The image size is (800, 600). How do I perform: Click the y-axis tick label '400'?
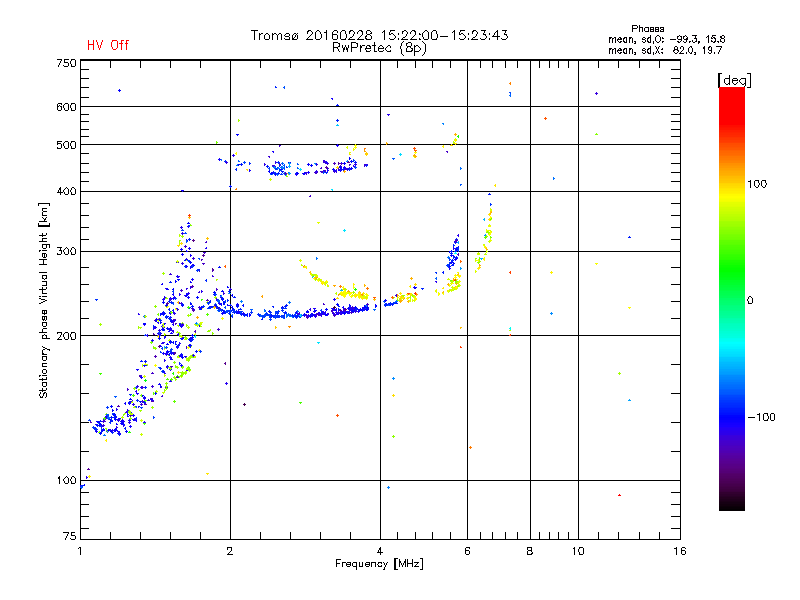pyautogui.click(x=66, y=191)
